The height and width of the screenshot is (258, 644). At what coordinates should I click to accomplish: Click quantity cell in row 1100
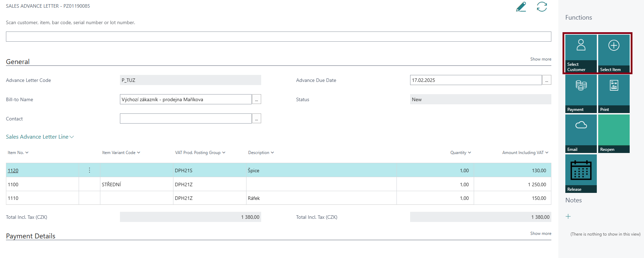pos(435,184)
